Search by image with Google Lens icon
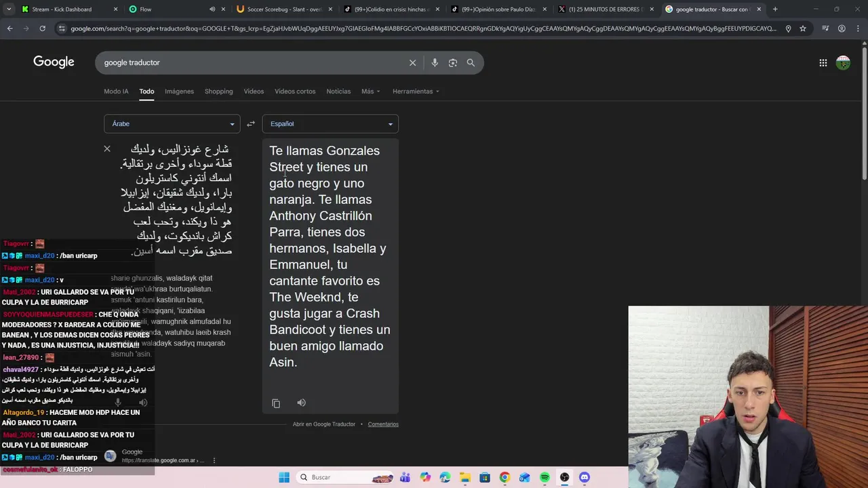The height and width of the screenshot is (488, 868). [452, 62]
